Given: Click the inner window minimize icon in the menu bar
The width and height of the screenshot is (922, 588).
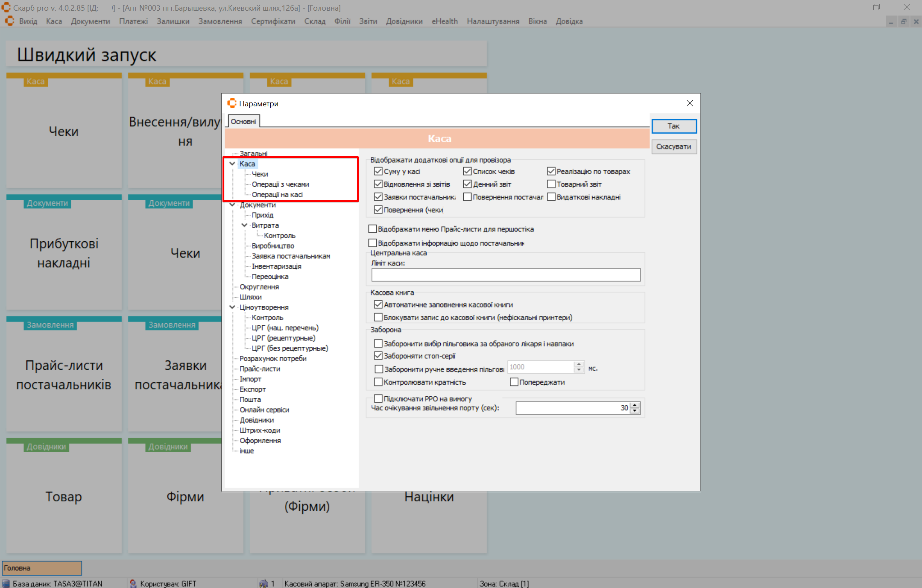Looking at the screenshot, I should coord(891,21).
